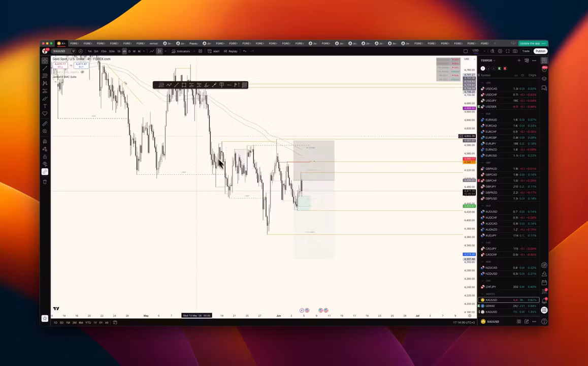Toggle magnet mode in left toolbar
The height and width of the screenshot is (366, 588).
click(45, 141)
